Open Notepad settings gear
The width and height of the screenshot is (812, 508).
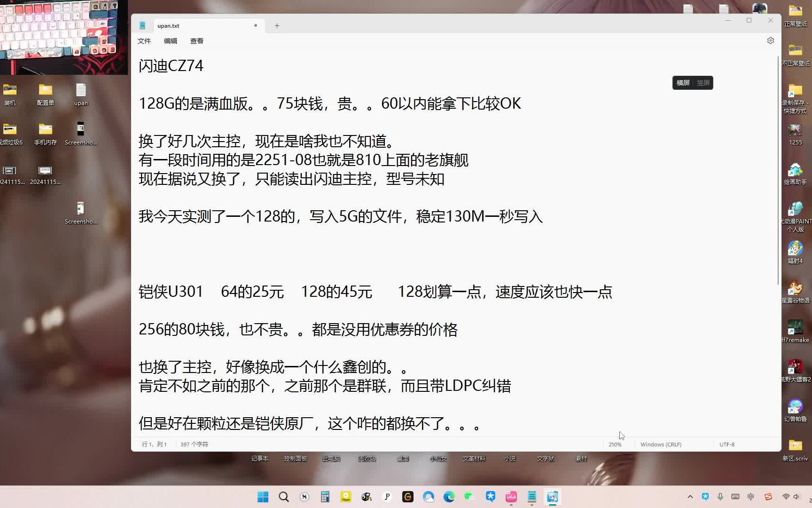tap(771, 40)
